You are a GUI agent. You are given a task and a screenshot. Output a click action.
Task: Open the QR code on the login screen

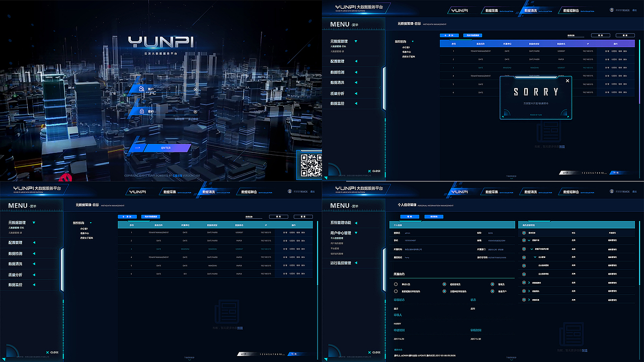310,165
